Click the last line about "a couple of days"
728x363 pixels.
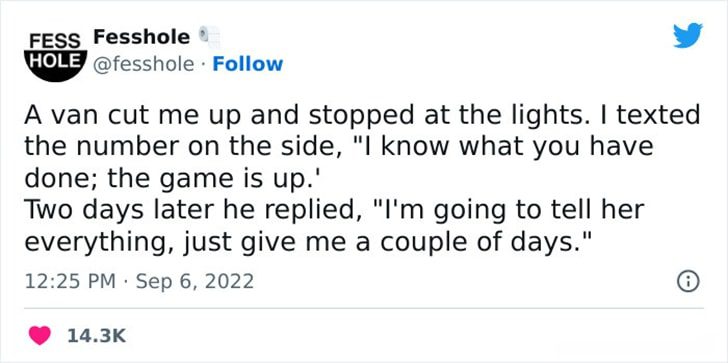(x=308, y=242)
